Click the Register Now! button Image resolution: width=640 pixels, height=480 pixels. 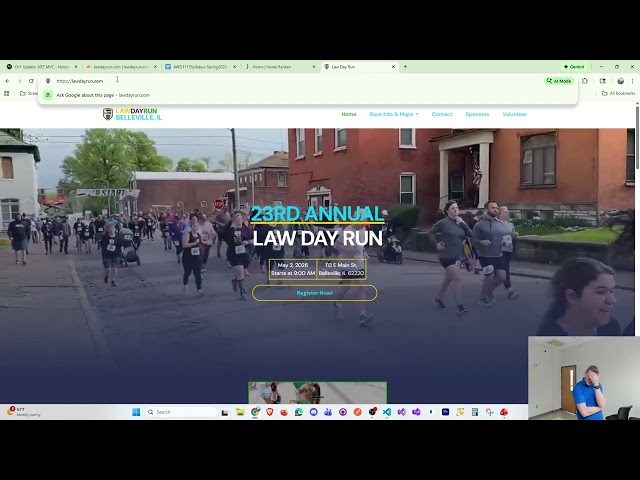pyautogui.click(x=314, y=293)
